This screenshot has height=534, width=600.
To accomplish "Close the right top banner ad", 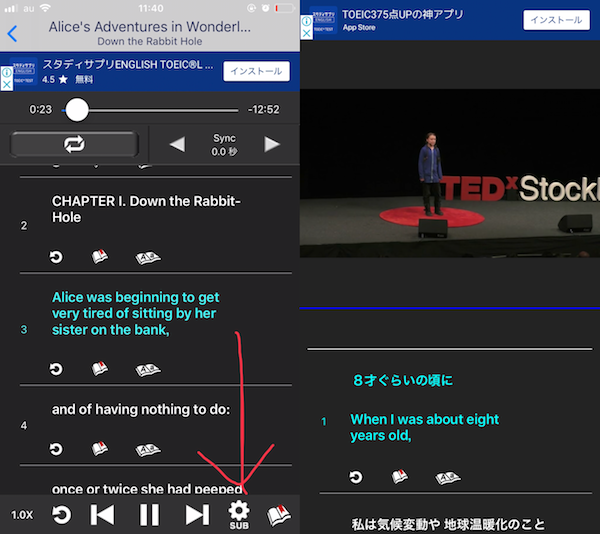I will coord(307,33).
